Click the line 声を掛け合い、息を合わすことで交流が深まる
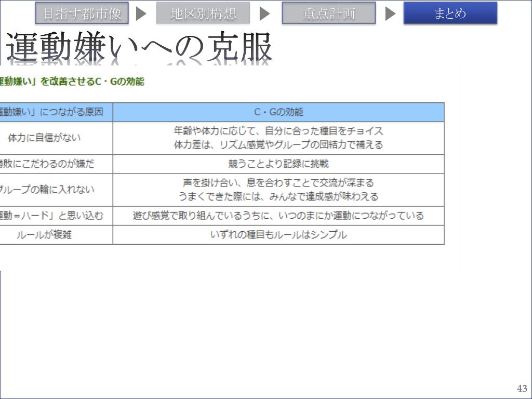This screenshot has height=399, width=532. (x=278, y=183)
